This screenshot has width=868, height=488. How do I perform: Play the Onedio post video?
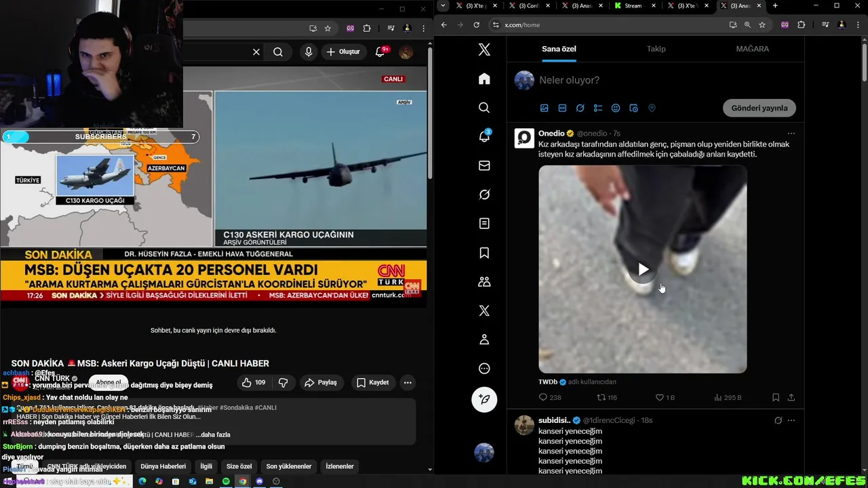pyautogui.click(x=643, y=269)
